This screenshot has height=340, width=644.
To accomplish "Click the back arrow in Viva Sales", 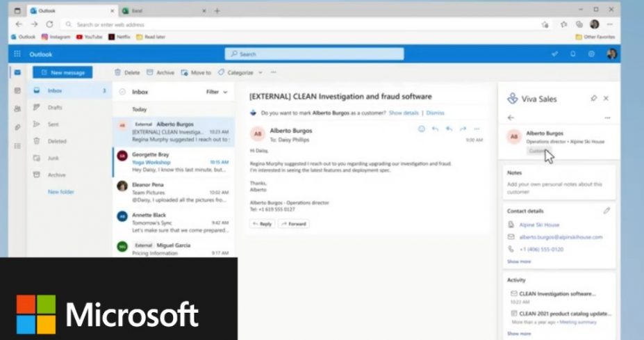I will (x=511, y=118).
